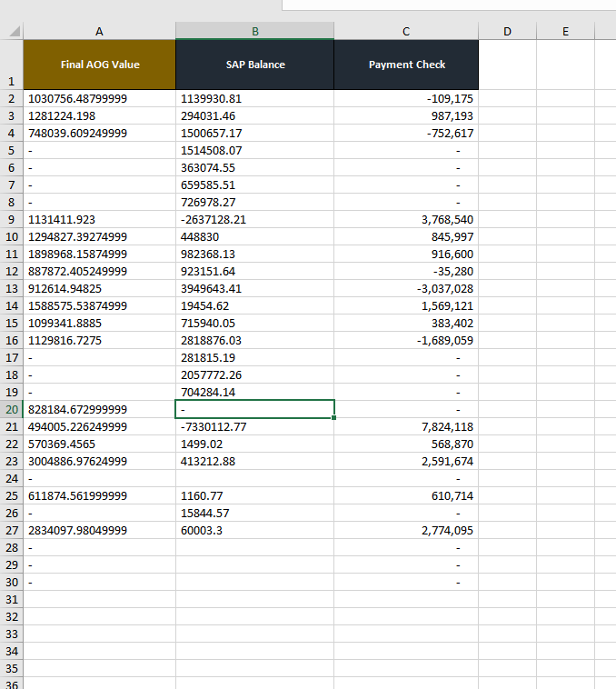Click cell with 923151.64
This screenshot has height=689, width=616.
click(254, 271)
